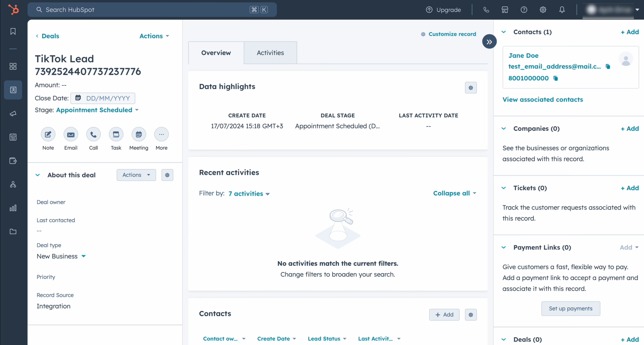
Task: Open the account menu dropdown
Action: [x=611, y=10]
